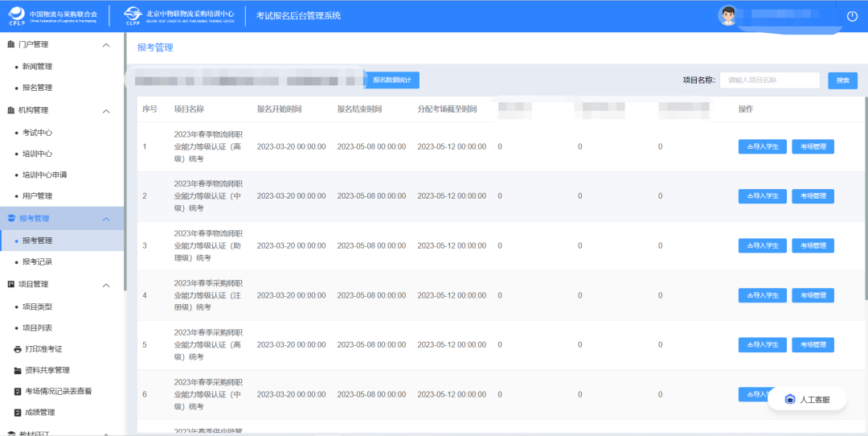Click 考场管理 for row 1

point(813,147)
